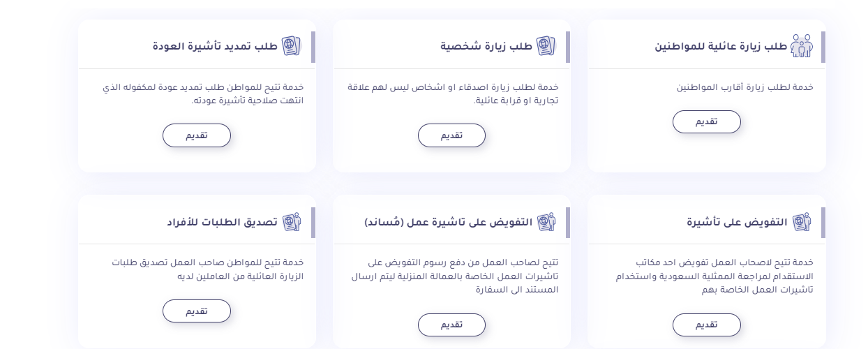Click تقديم on the التفويض على تأشيرة card

tap(706, 325)
